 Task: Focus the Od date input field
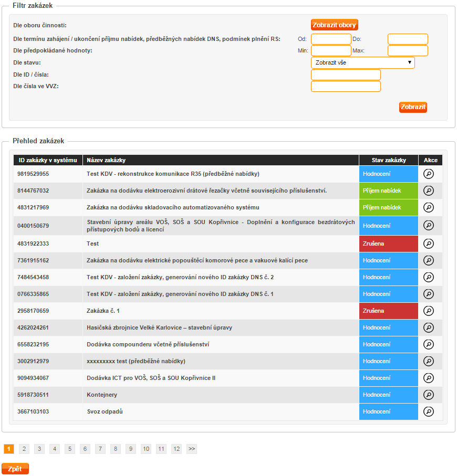331,39
